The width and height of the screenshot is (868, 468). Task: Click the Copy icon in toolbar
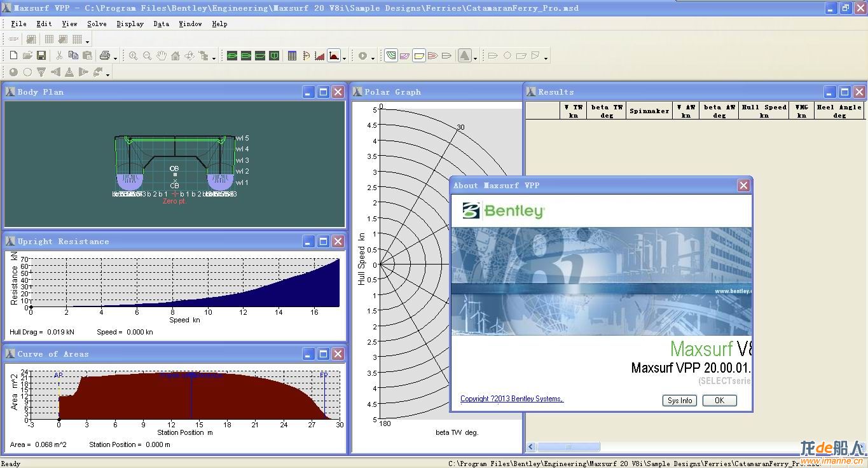[x=73, y=56]
